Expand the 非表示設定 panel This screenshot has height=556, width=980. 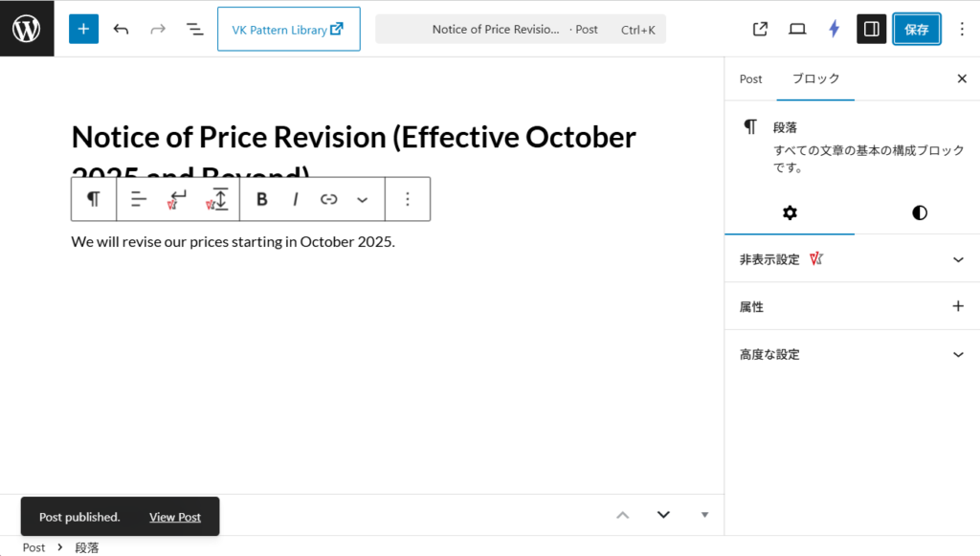[852, 259]
